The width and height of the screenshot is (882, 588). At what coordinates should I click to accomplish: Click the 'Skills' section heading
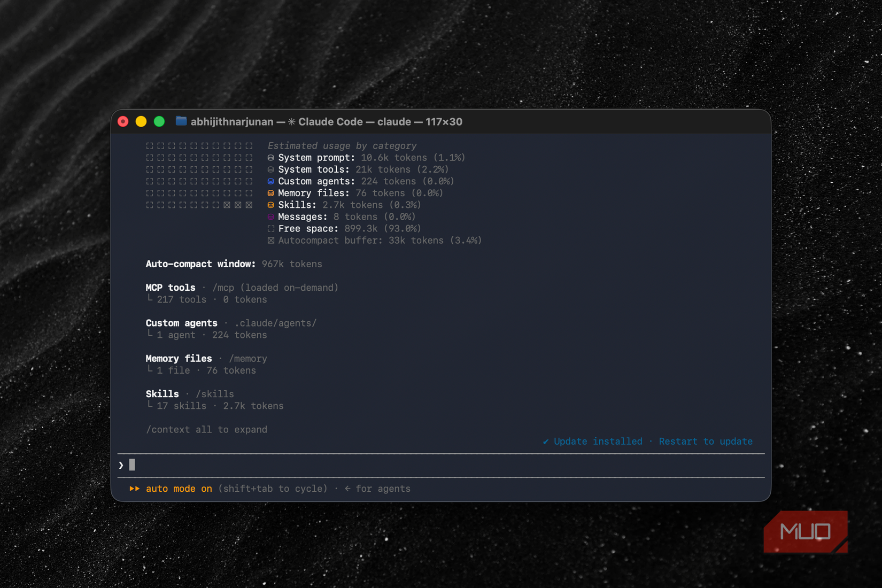162,394
